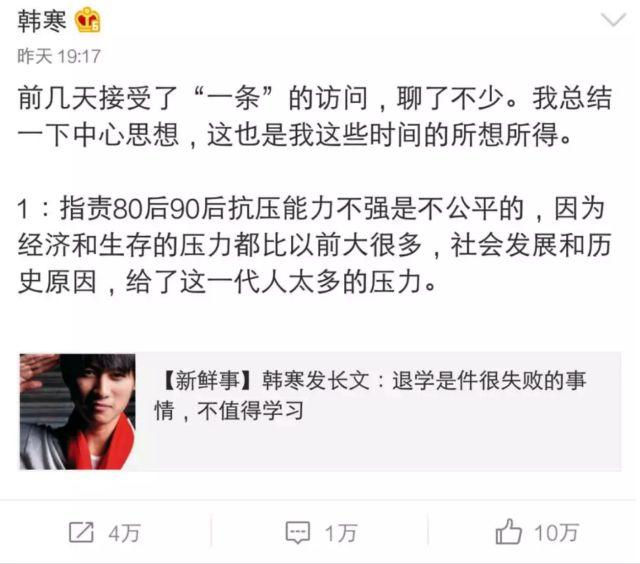Click the line 经济和生存的压力 in post
This screenshot has width=640, height=564.
click(x=315, y=245)
